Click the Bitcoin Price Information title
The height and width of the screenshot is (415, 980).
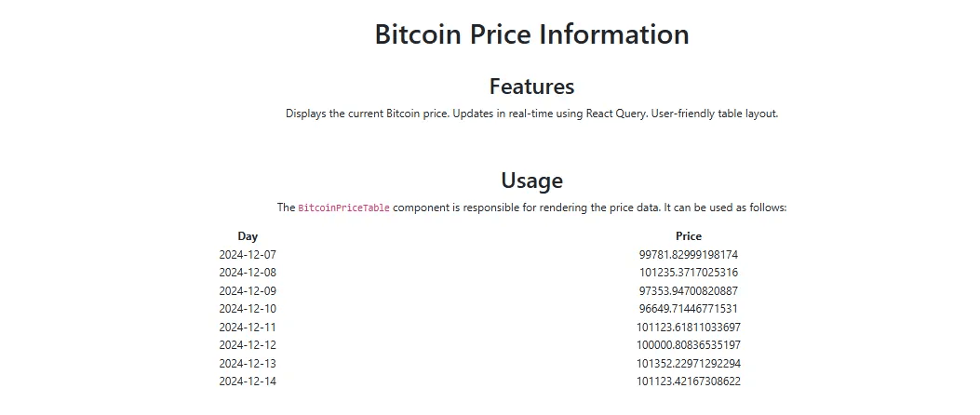coord(531,34)
